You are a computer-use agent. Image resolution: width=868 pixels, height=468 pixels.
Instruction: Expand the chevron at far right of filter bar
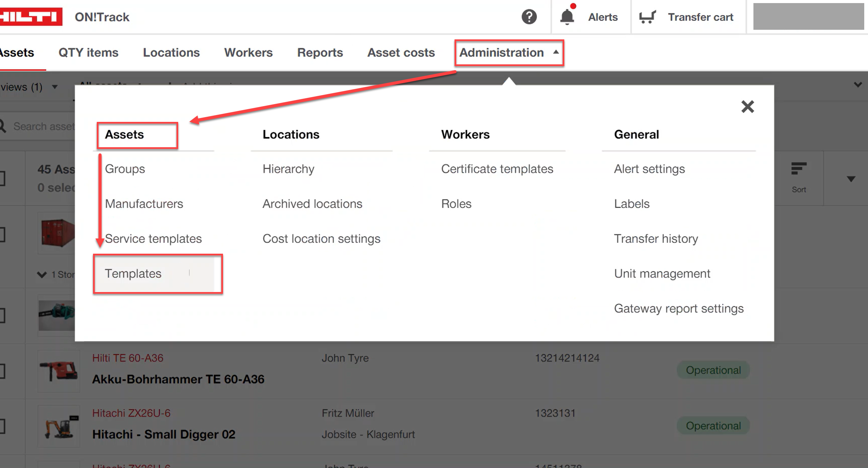(x=857, y=84)
